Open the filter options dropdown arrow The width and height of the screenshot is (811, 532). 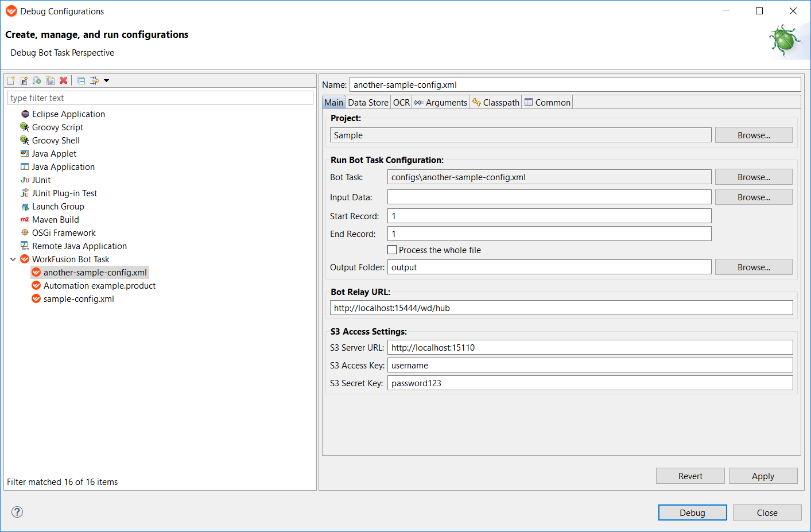point(106,81)
